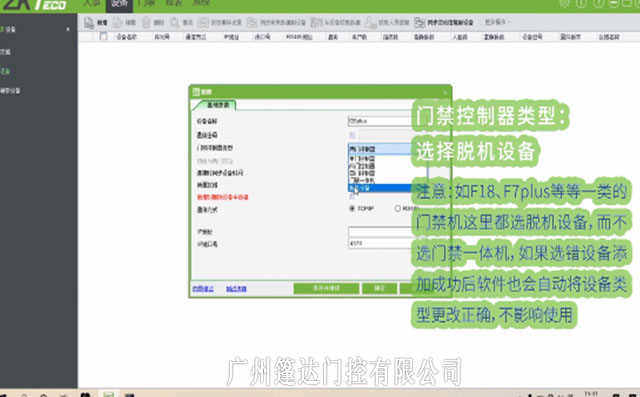Click the 确定 confirm button
640x397 pixels.
380,288
